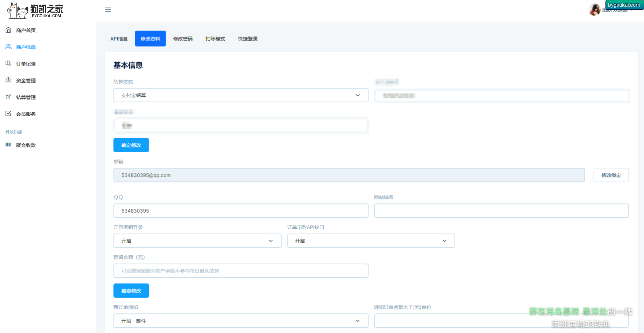Click the 聚合收款 barcode icon

(8, 145)
